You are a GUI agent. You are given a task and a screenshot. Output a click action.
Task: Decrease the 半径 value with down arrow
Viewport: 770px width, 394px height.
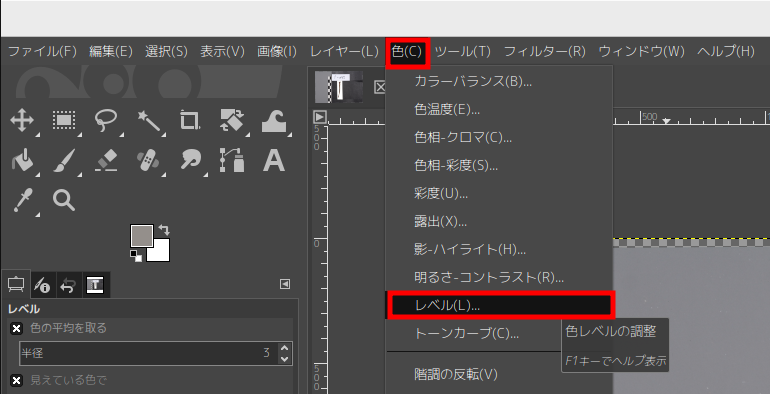click(284, 359)
